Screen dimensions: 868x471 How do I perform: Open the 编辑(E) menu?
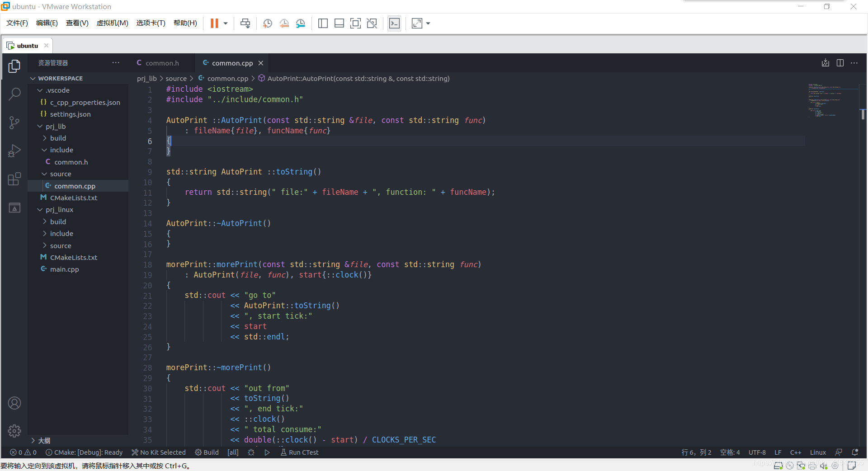coord(47,23)
